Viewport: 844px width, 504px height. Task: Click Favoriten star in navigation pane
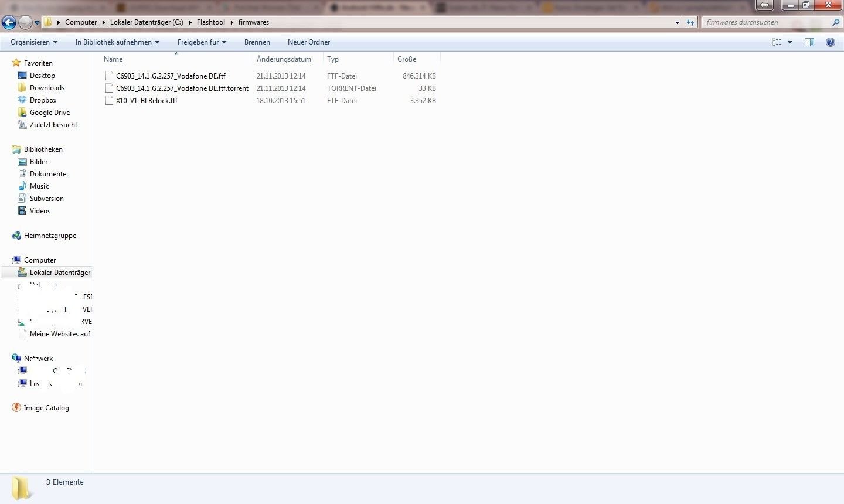coord(16,63)
